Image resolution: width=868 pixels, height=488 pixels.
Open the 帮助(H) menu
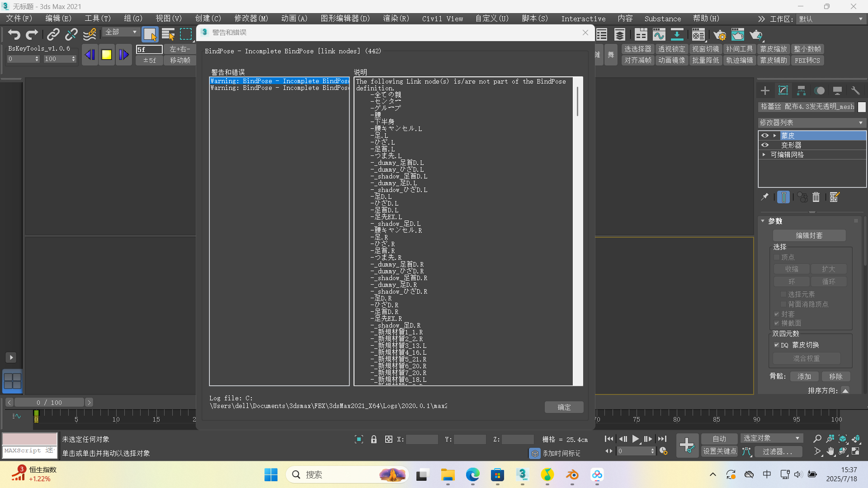pos(706,19)
